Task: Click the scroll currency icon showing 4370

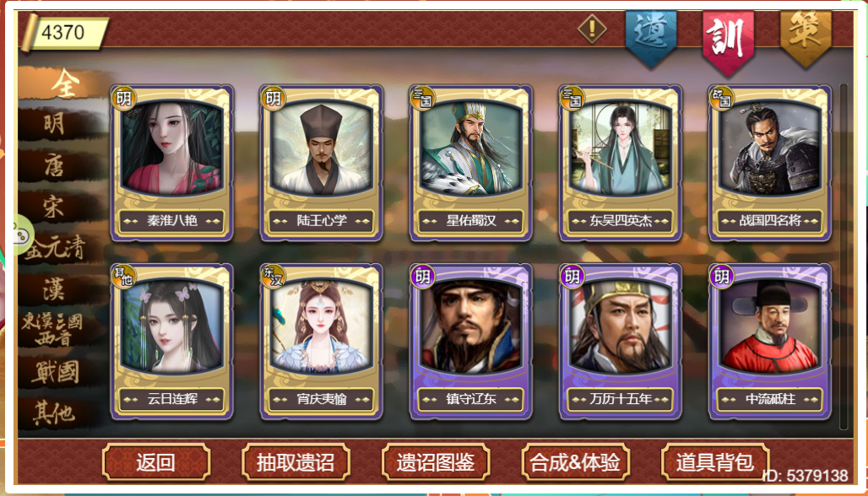Action: point(30,32)
